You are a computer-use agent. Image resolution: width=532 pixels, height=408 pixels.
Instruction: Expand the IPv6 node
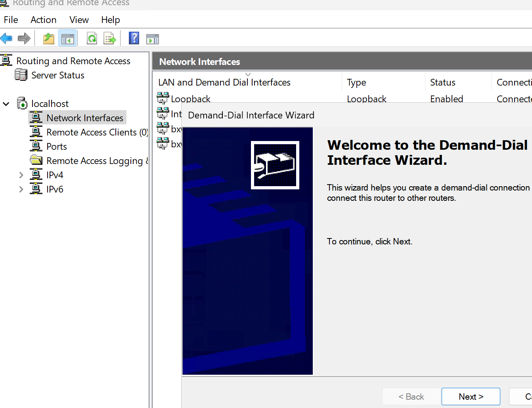click(21, 189)
